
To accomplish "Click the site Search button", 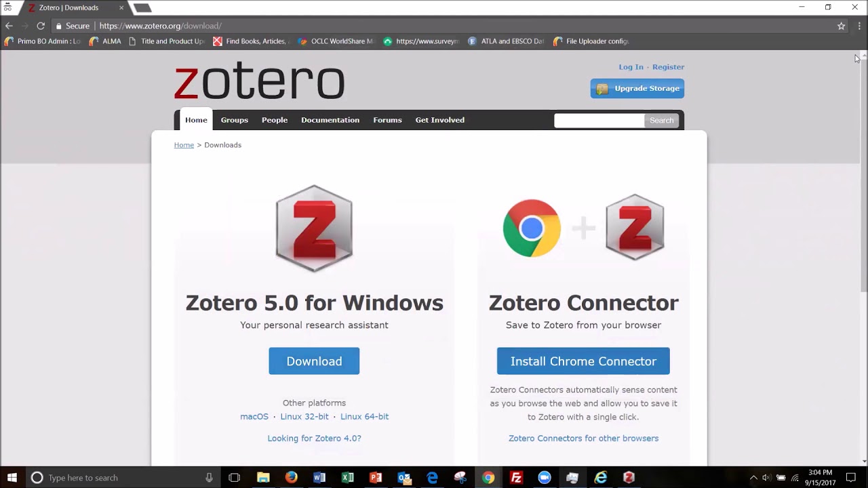I will (x=662, y=121).
